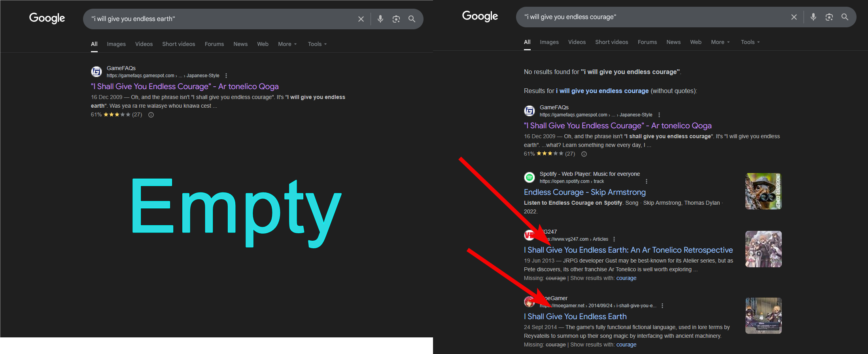Click the rating info icon in right GameFAQs result
Screen dimensions: 868x354
tap(584, 154)
